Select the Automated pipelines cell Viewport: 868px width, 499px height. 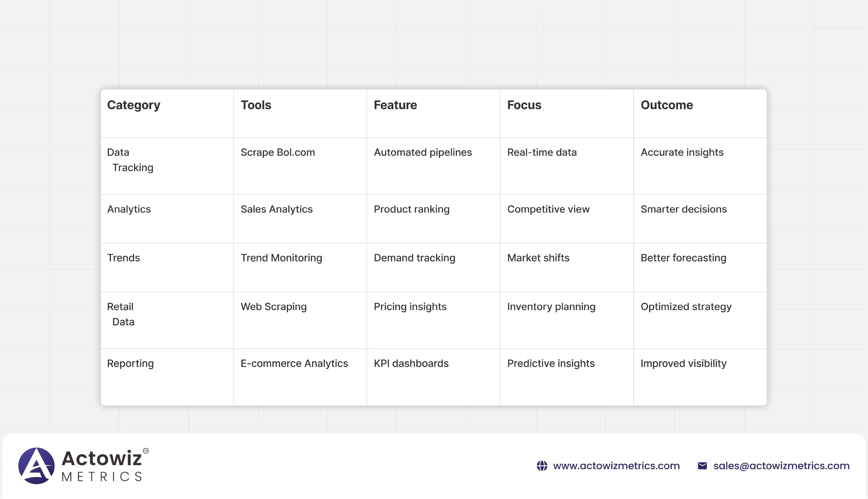(x=423, y=152)
